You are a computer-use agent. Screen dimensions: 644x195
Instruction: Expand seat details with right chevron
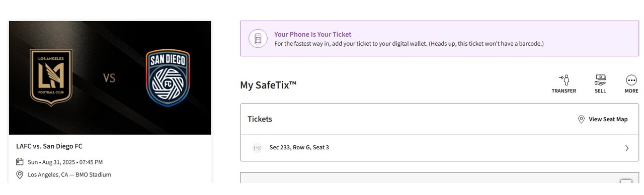point(627,148)
